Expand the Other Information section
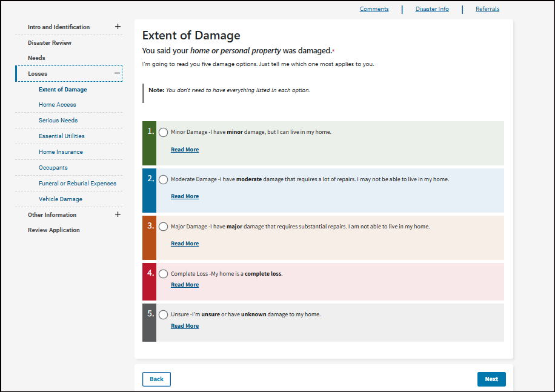 pos(118,214)
